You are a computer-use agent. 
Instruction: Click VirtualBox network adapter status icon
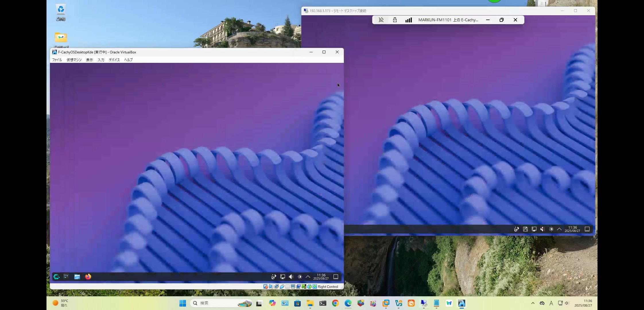point(276,286)
